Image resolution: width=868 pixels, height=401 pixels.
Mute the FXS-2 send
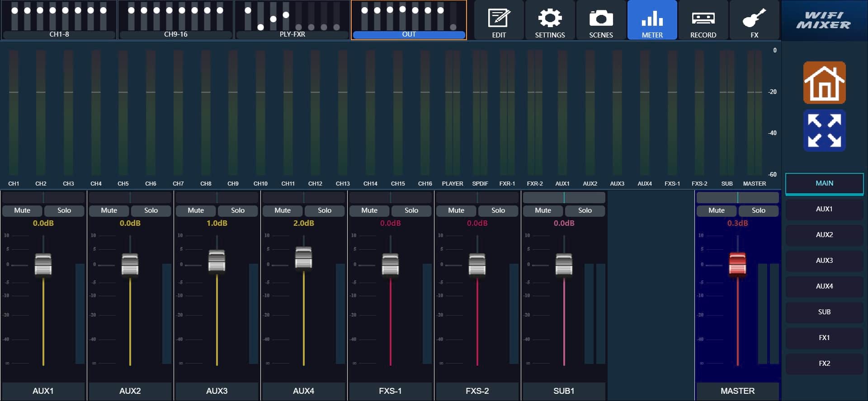[456, 210]
